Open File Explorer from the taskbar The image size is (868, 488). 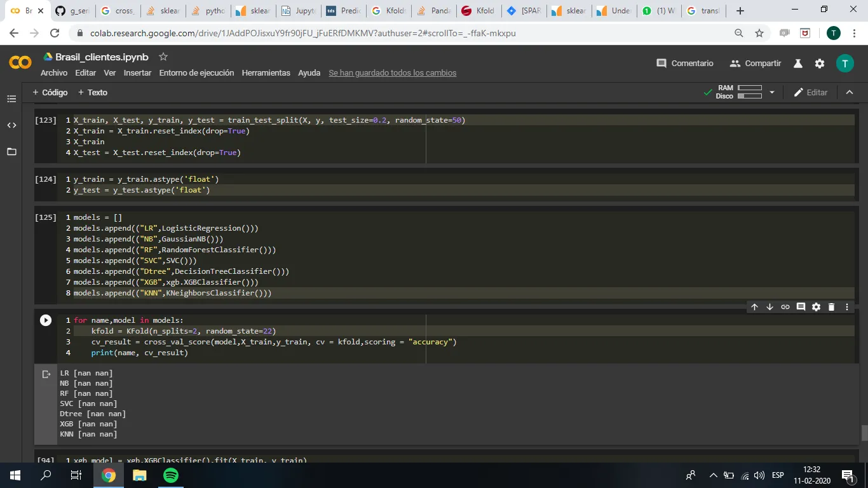tap(139, 475)
